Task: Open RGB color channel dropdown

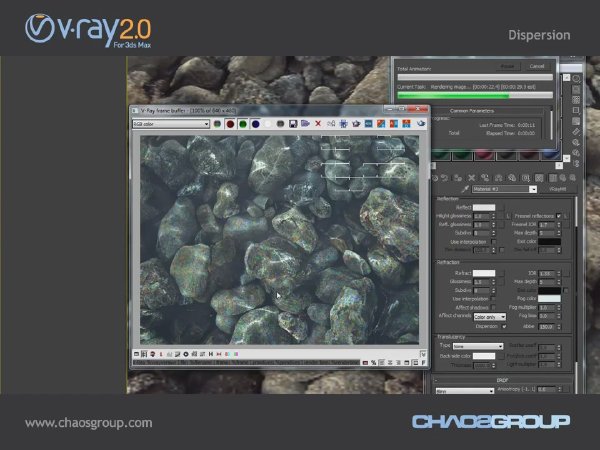Action: point(171,124)
